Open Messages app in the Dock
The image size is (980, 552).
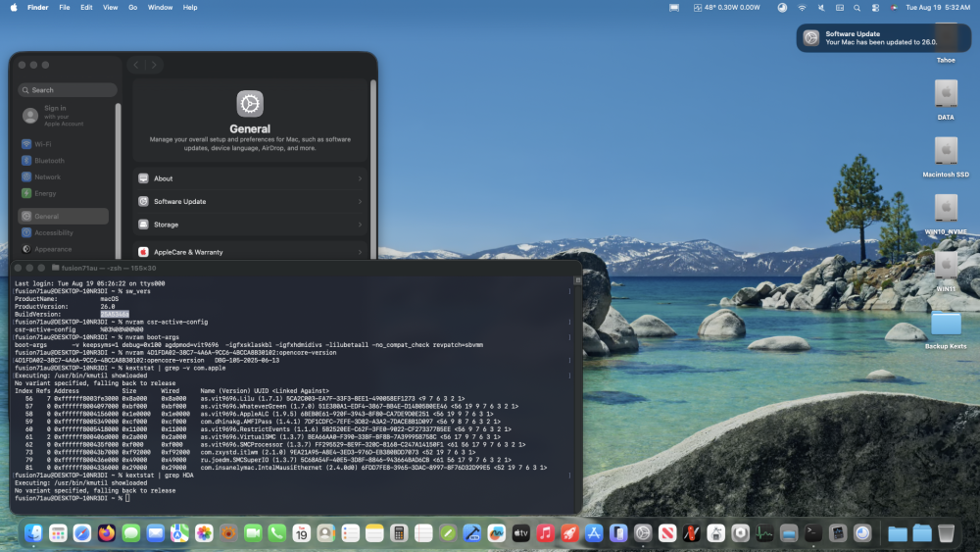pos(130,533)
